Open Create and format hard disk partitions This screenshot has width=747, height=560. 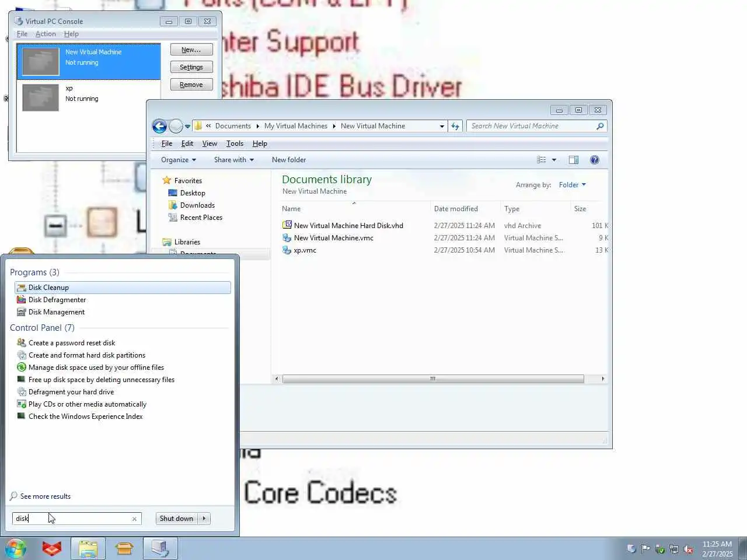click(87, 355)
